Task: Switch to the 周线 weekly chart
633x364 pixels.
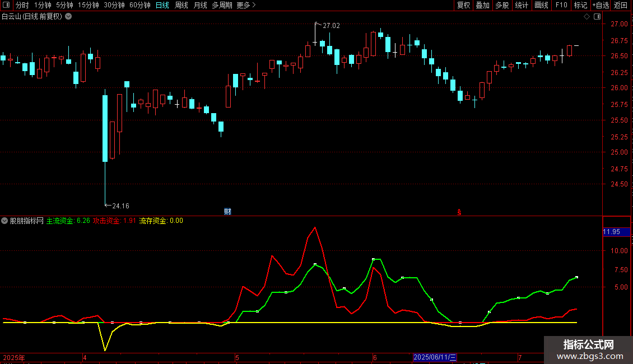Action: pyautogui.click(x=181, y=5)
